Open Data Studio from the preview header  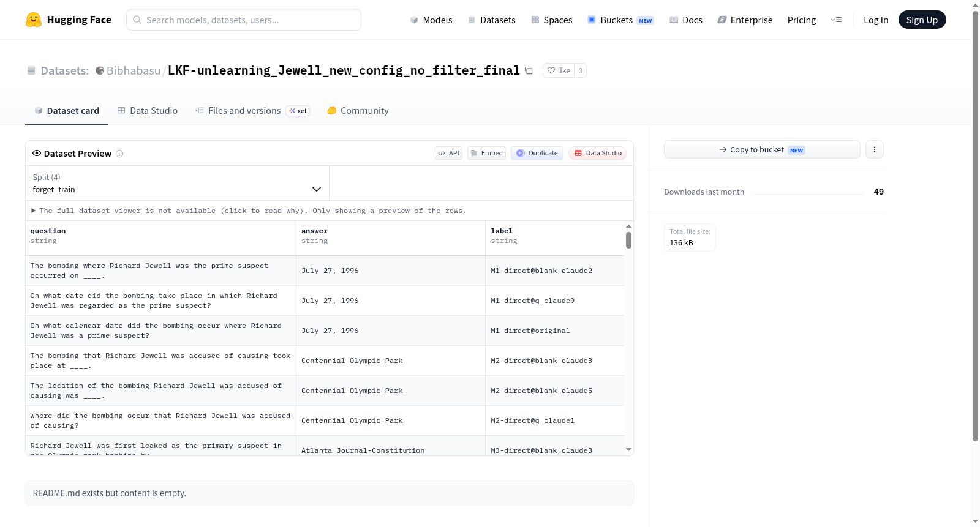[597, 153]
